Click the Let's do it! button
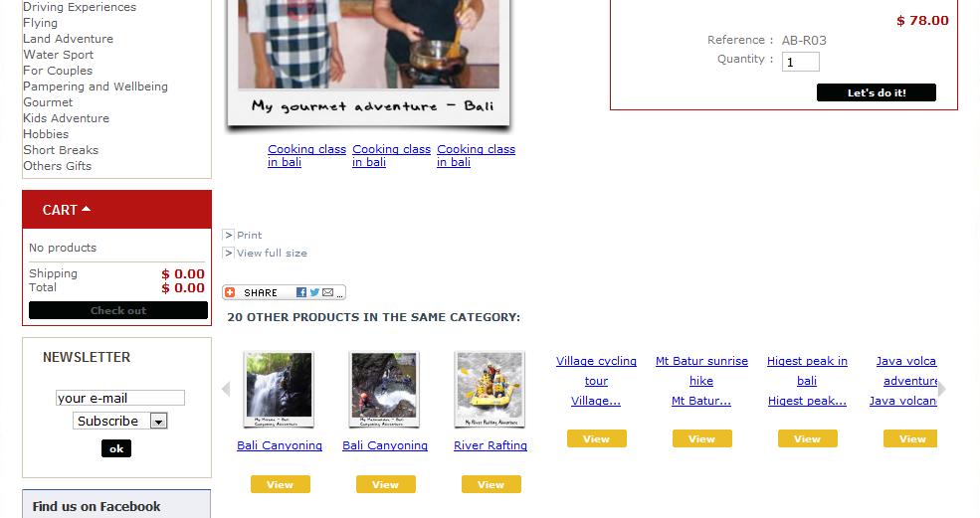 [877, 92]
